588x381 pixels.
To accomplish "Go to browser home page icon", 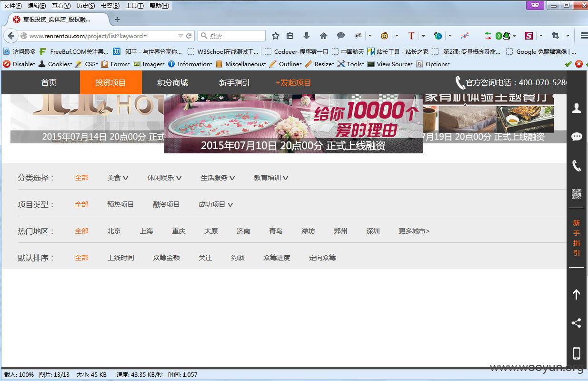I will [324, 36].
